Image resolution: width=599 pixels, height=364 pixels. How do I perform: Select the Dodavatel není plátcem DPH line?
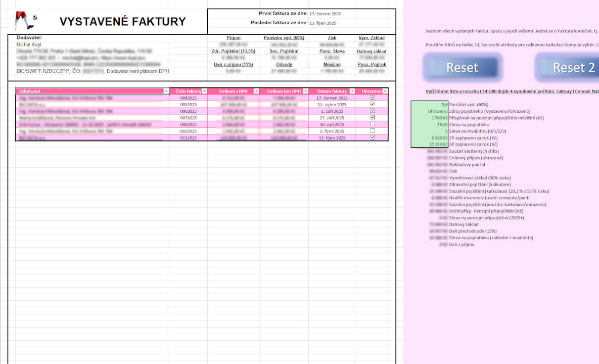point(138,71)
